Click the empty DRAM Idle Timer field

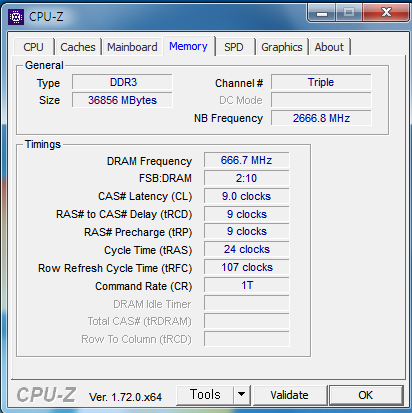[x=247, y=303]
